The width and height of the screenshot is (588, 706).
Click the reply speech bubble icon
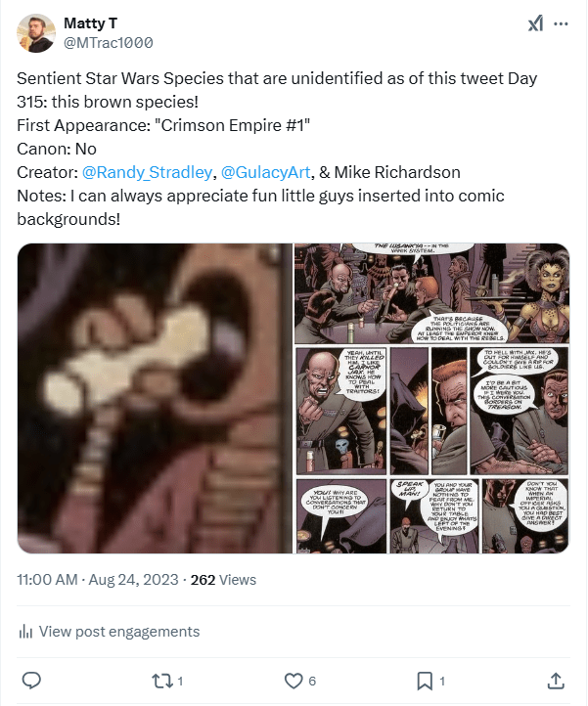tap(31, 681)
